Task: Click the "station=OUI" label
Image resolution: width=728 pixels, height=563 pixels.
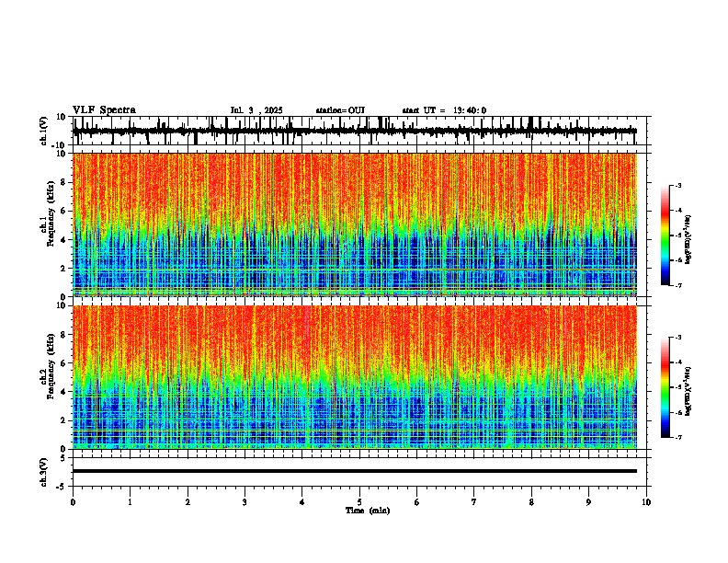Action: [x=340, y=110]
